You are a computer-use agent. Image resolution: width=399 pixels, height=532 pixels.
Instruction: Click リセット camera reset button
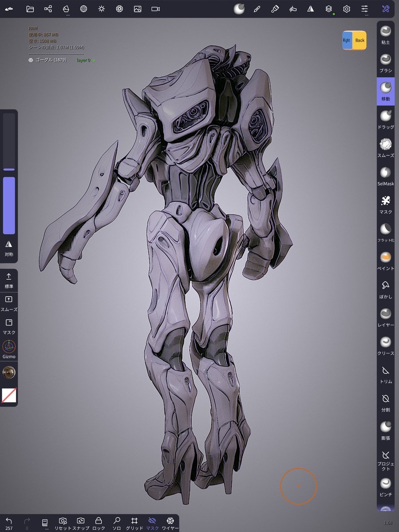pyautogui.click(x=63, y=524)
